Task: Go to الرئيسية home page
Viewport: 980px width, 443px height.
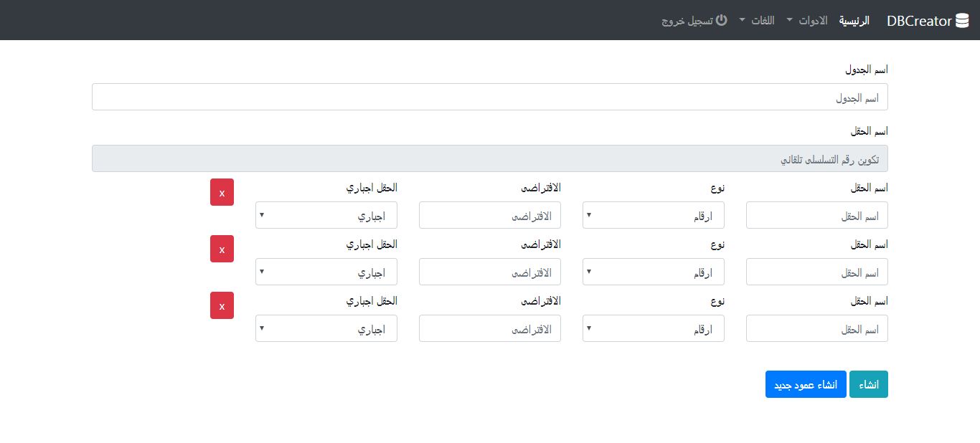Action: point(854,21)
